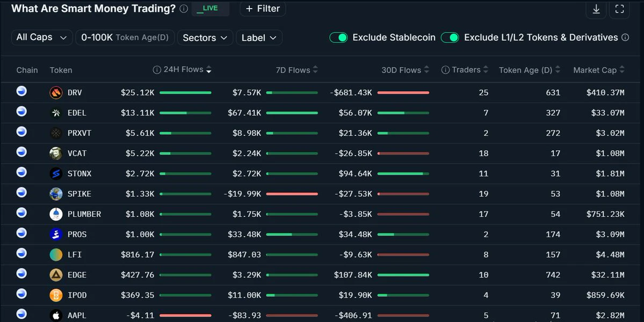Open the IPOD token logo
644x322 pixels.
click(x=56, y=295)
